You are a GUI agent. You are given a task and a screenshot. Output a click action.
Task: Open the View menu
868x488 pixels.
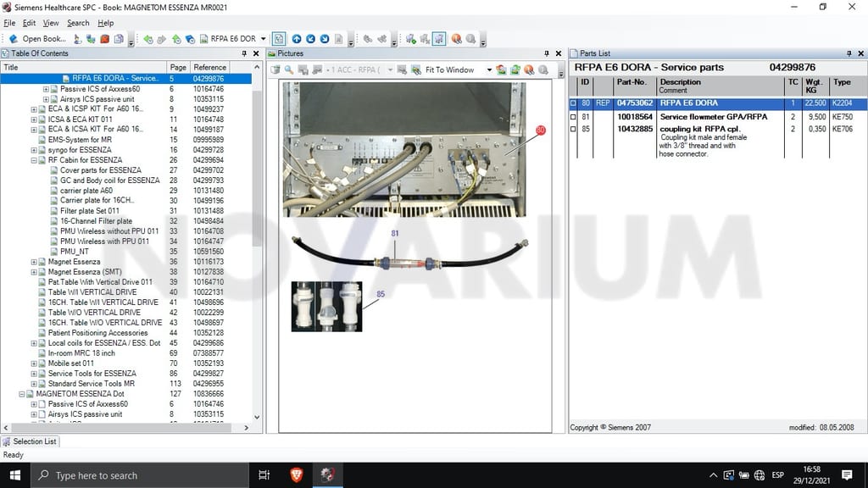coord(50,23)
